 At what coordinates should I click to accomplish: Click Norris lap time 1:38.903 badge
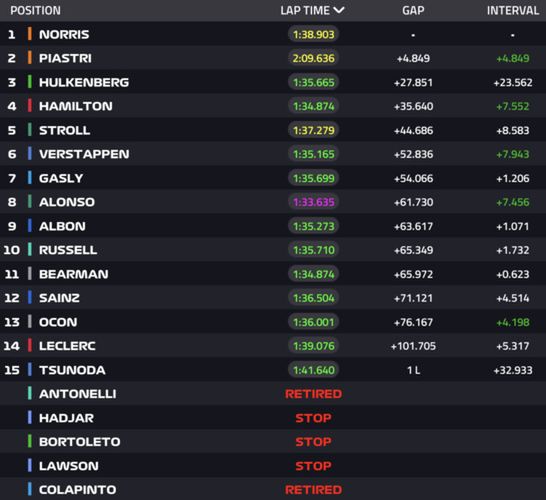point(313,34)
